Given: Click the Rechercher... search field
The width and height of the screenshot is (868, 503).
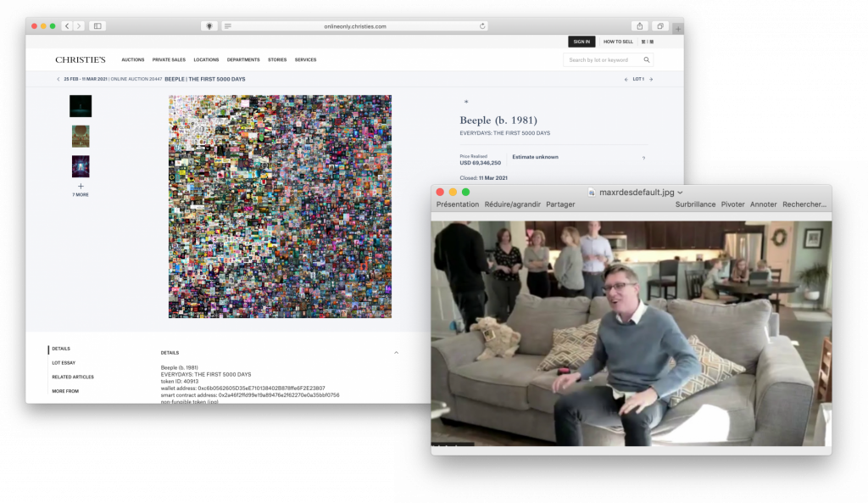Looking at the screenshot, I should (x=804, y=204).
